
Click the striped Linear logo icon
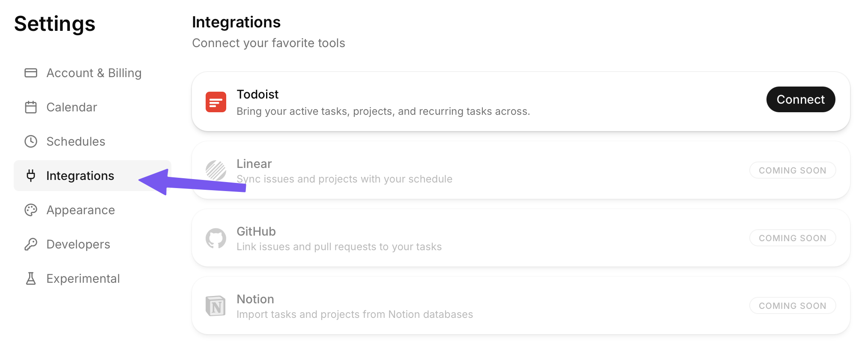click(x=216, y=171)
